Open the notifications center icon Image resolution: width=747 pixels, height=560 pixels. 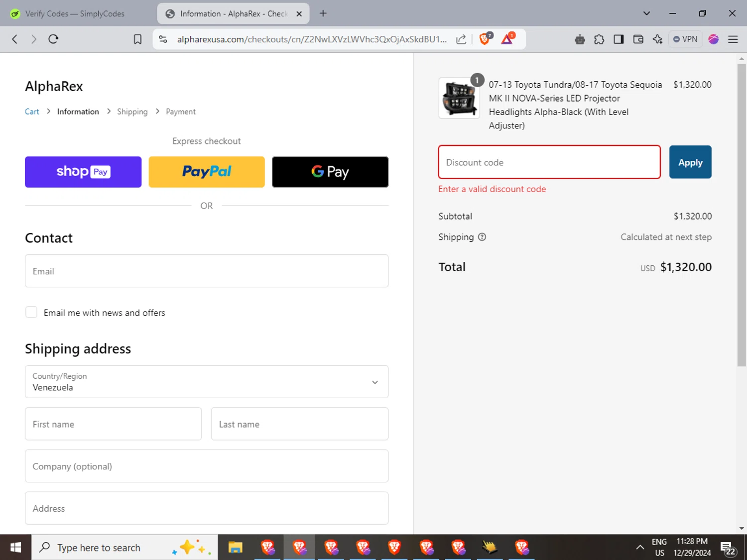tap(728, 548)
